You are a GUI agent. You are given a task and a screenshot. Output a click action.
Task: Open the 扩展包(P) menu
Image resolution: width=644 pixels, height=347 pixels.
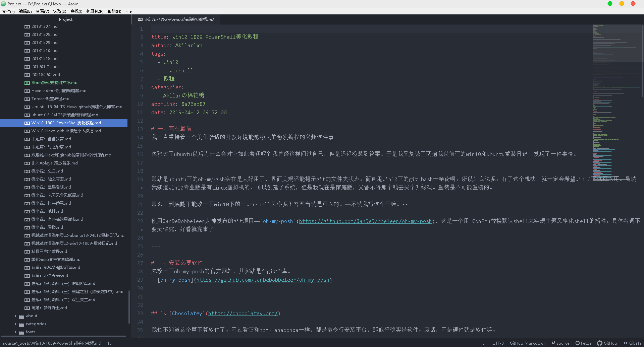point(95,11)
